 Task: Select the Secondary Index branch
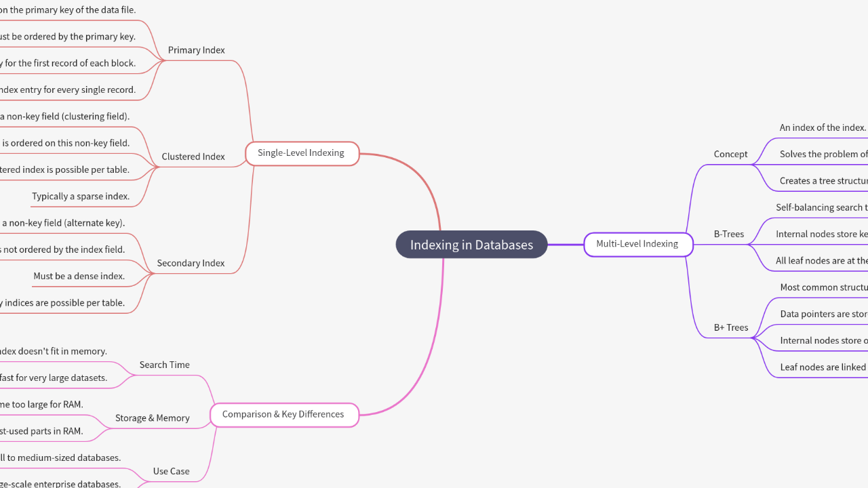click(191, 263)
